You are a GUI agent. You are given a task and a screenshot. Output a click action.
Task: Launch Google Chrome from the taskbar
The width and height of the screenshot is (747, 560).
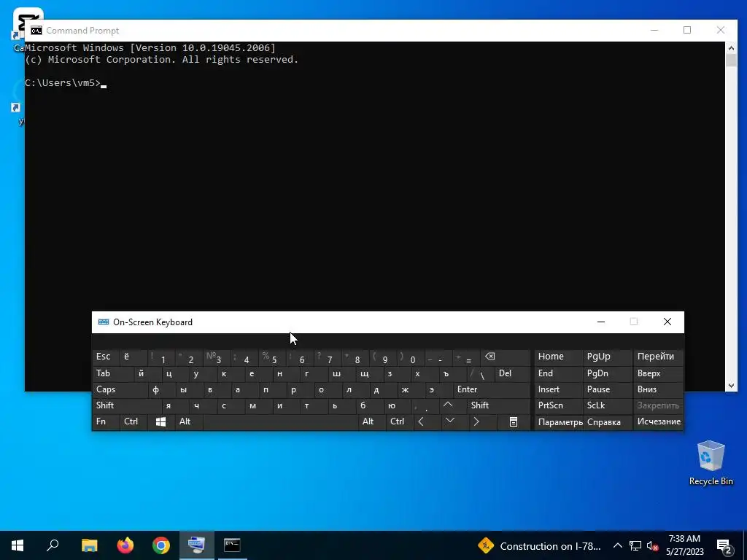pyautogui.click(x=161, y=545)
